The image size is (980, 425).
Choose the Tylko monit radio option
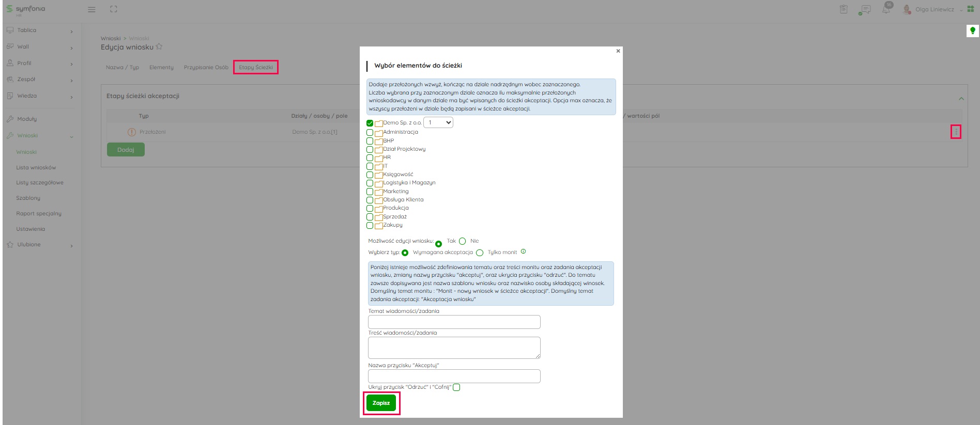coord(480,253)
